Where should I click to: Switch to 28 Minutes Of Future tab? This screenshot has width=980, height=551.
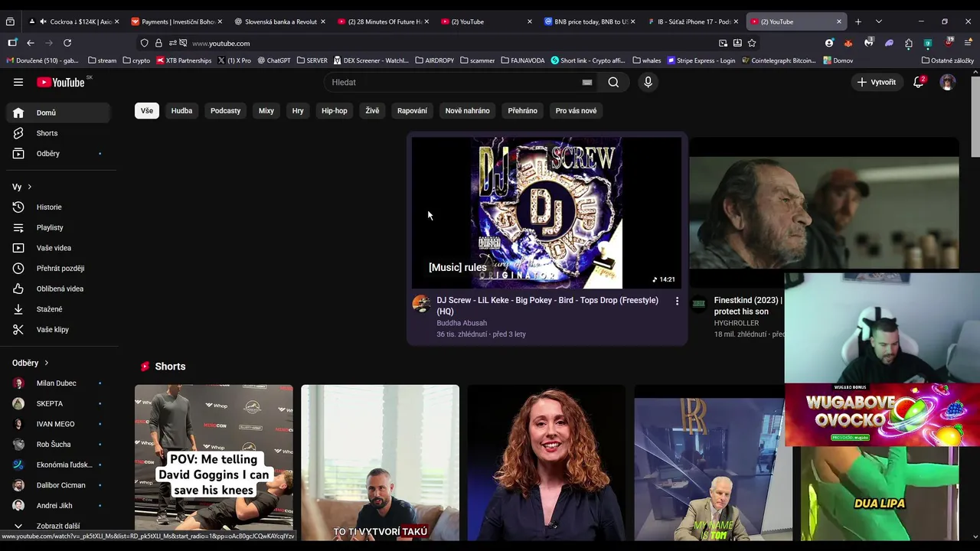382,21
